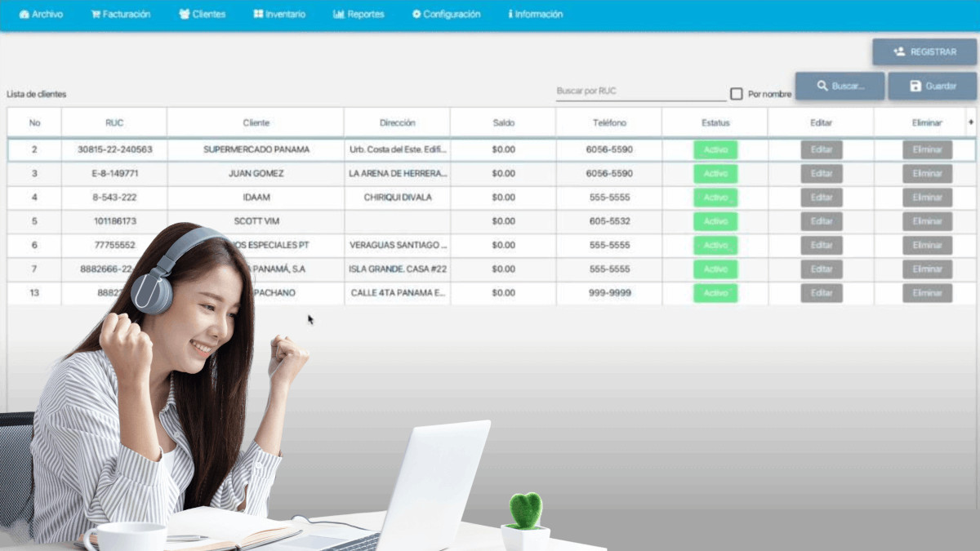The image size is (980, 551).
Task: Click the Teléfono column header
Action: [609, 122]
